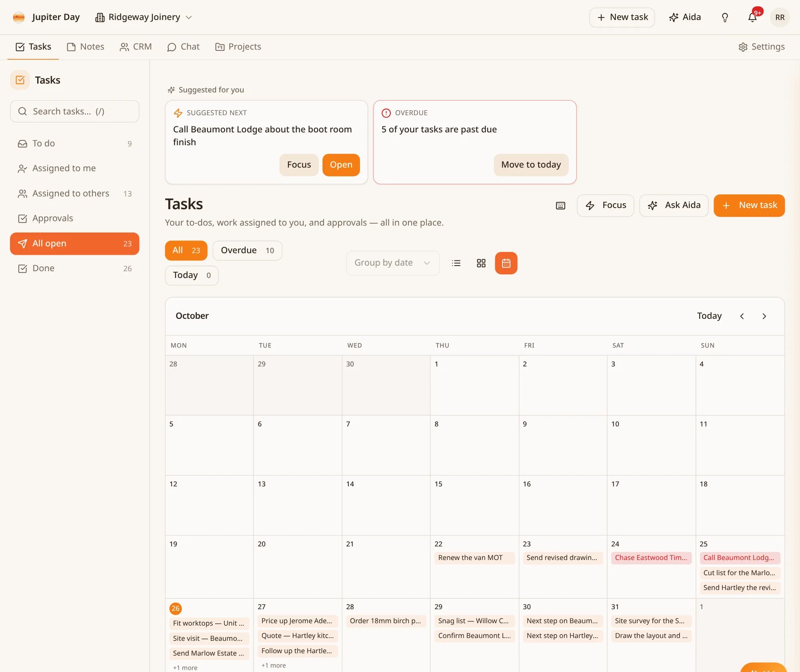
Task: Click the lightbulb tips icon
Action: tap(725, 17)
